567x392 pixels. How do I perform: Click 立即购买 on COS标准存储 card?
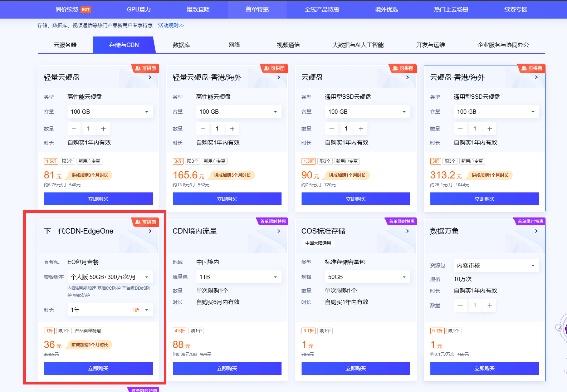356,368
